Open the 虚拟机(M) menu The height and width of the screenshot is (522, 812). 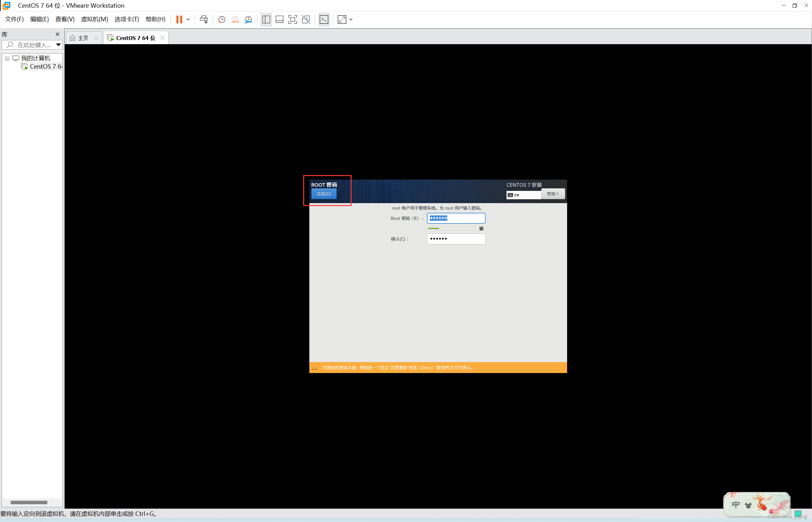[94, 19]
